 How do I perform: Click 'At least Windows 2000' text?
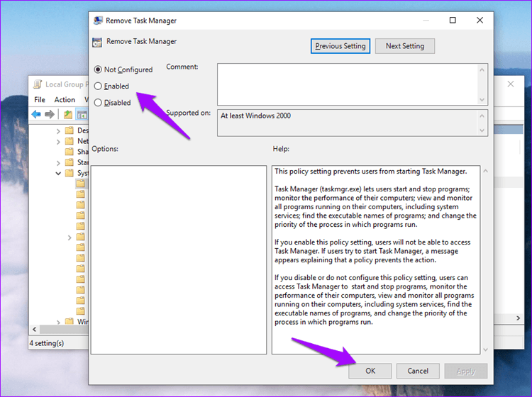point(255,116)
